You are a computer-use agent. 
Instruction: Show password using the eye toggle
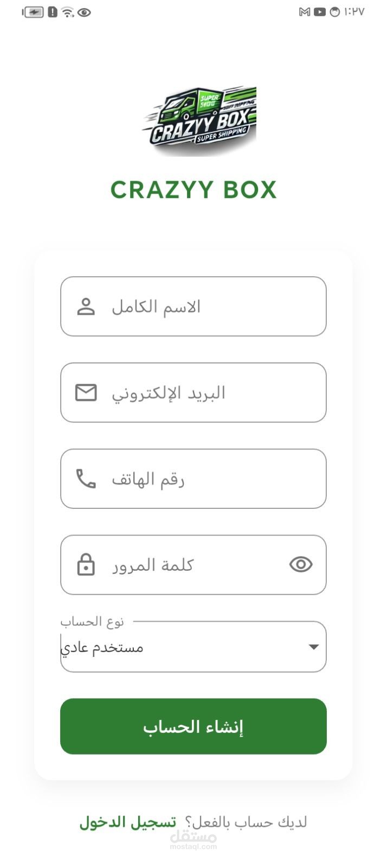pyautogui.click(x=301, y=565)
